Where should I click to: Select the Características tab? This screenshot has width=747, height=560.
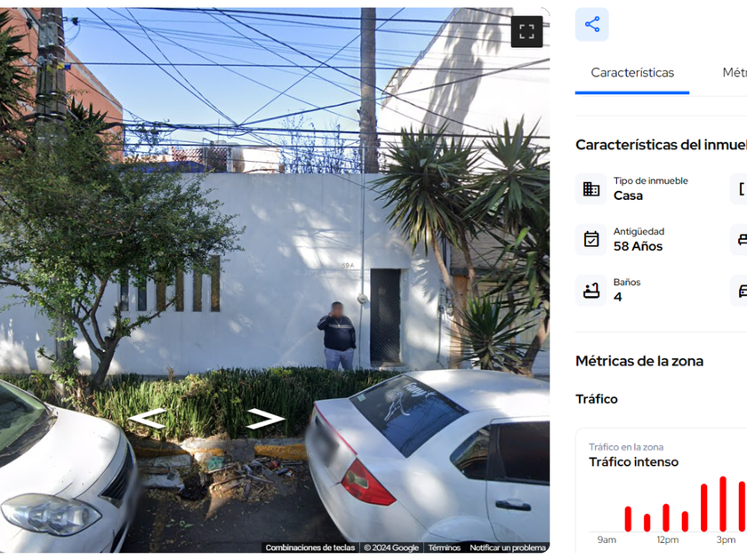[x=632, y=73]
